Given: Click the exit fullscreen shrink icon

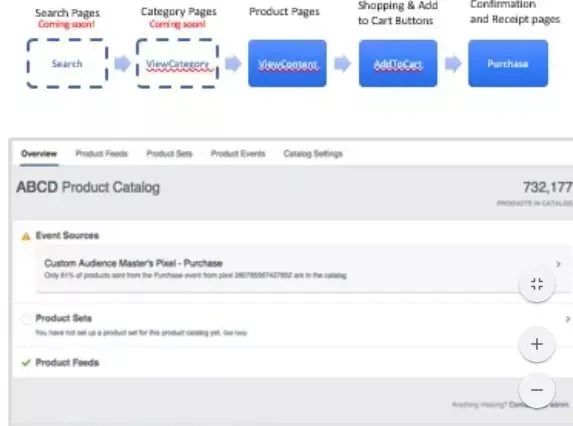Looking at the screenshot, I should tap(537, 284).
